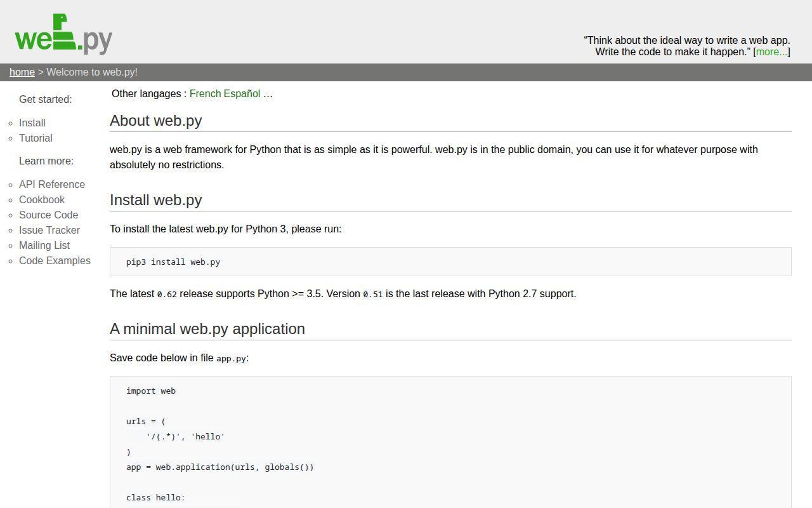Click the "'/(.*)', 'hello'" code line
This screenshot has height=508, width=812.
pos(185,437)
